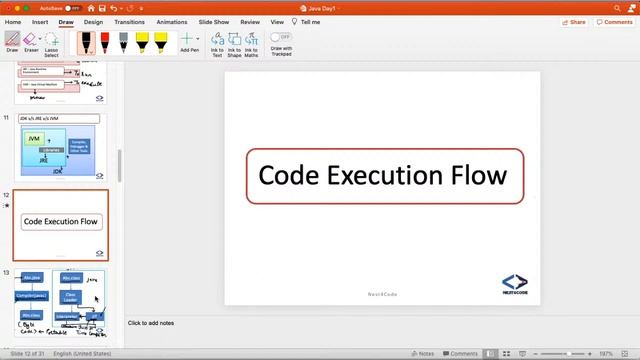Open the user account icon
The height and width of the screenshot is (360, 640).
point(631,8)
